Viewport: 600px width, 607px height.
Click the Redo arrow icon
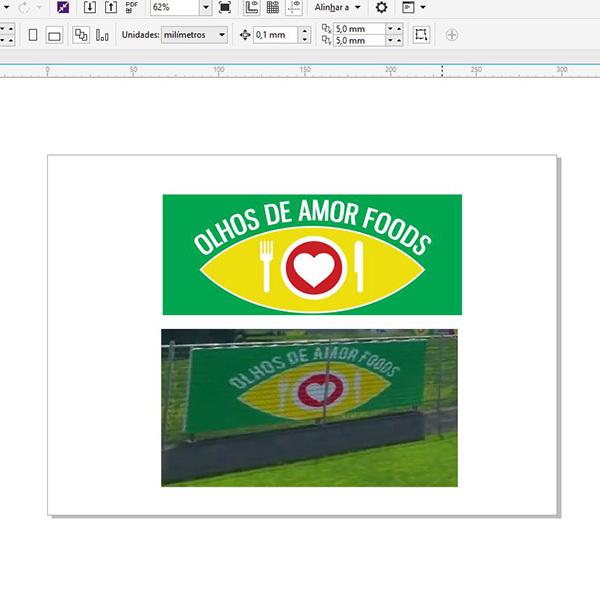pos(24,7)
